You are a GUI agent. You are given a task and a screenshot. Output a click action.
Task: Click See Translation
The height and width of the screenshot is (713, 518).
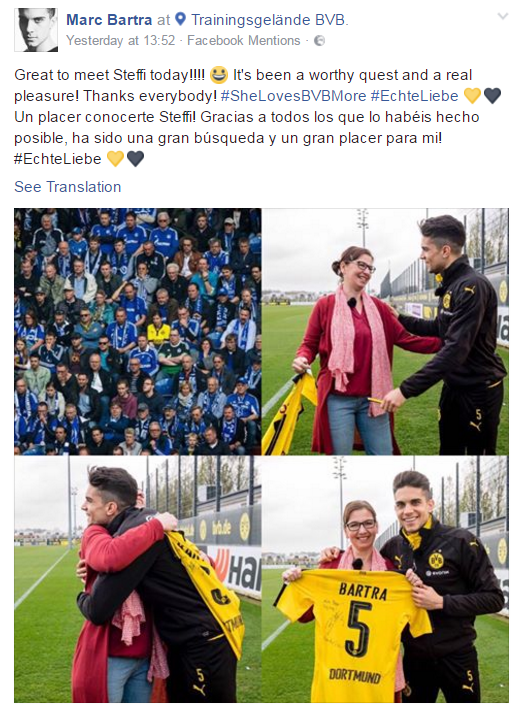68,187
